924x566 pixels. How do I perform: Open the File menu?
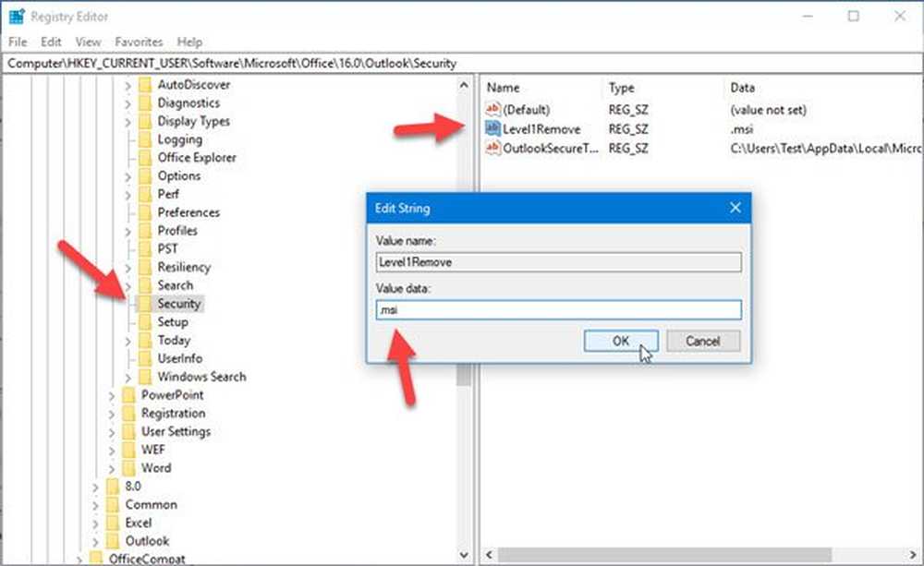18,42
